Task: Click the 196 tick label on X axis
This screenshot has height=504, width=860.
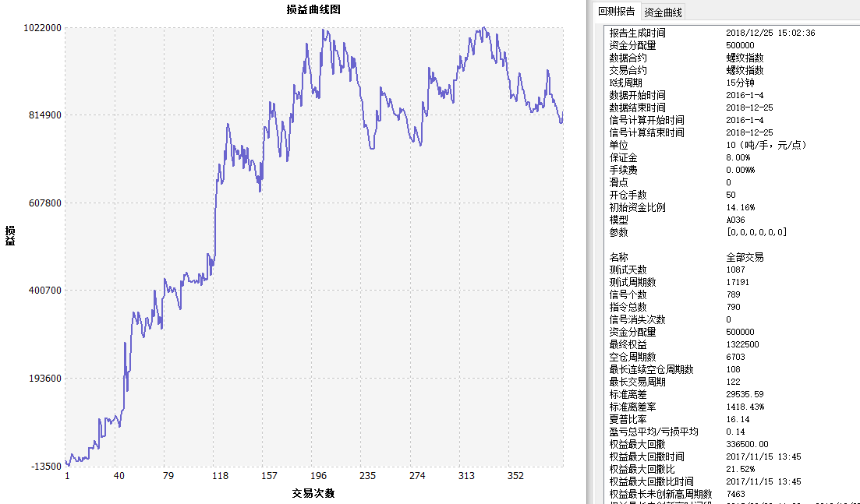Action: click(x=318, y=476)
